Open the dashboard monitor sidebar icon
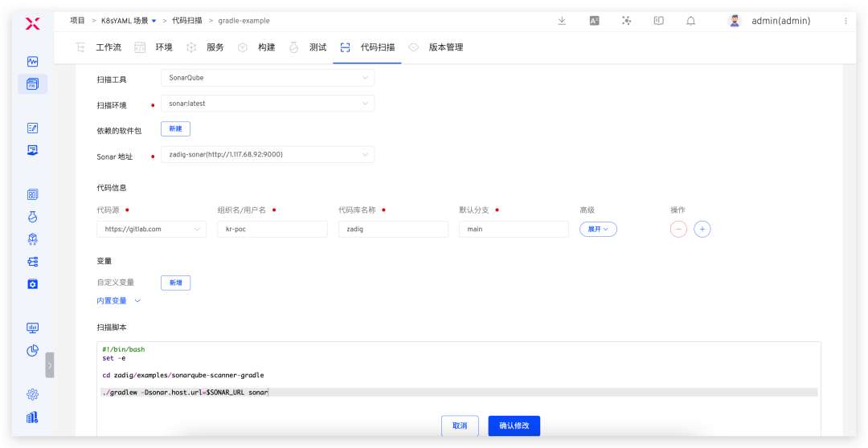 33,328
